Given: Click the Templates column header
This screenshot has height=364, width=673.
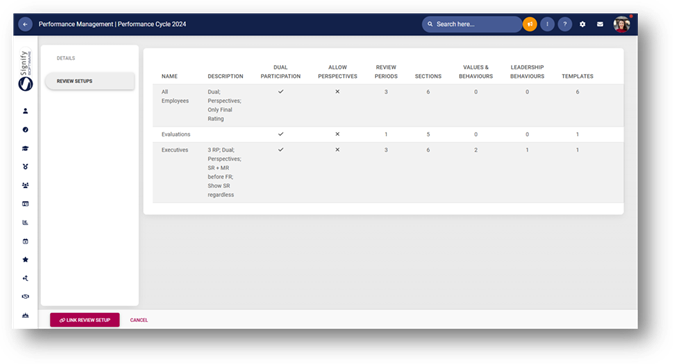Looking at the screenshot, I should click(577, 76).
